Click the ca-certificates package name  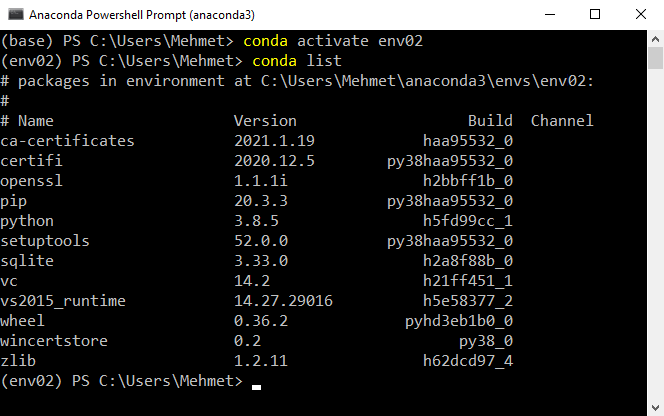[x=67, y=141]
